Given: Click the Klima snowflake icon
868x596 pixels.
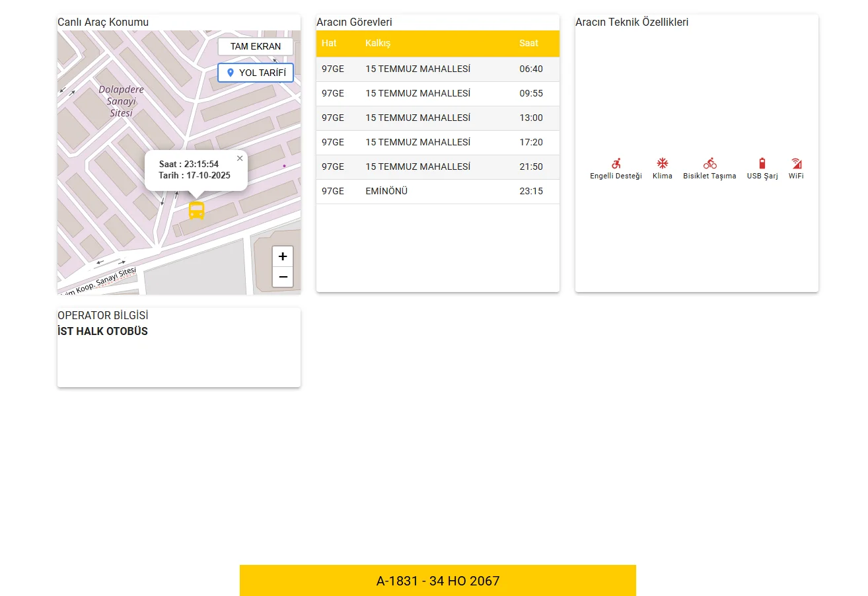Looking at the screenshot, I should [x=662, y=163].
